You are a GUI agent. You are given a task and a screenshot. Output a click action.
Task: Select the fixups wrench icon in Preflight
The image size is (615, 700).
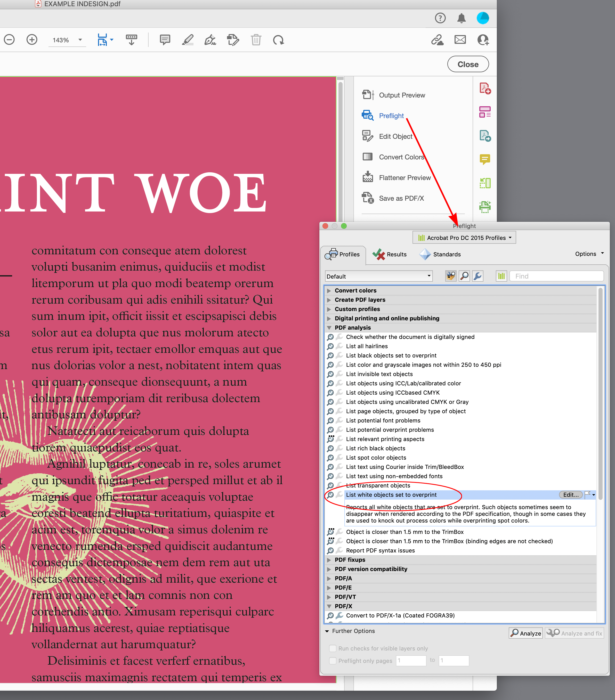478,276
